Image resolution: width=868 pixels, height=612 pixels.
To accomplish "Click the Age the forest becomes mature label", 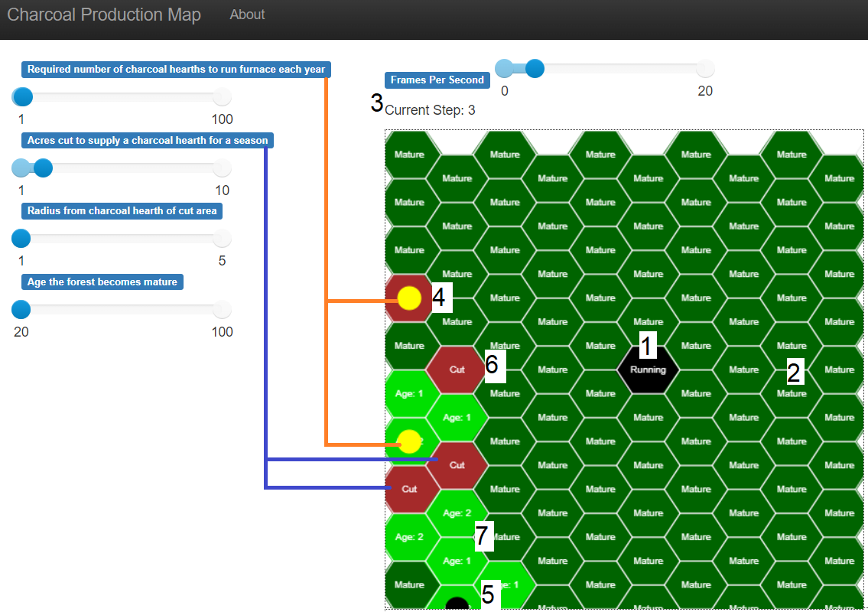I will pyautogui.click(x=102, y=282).
